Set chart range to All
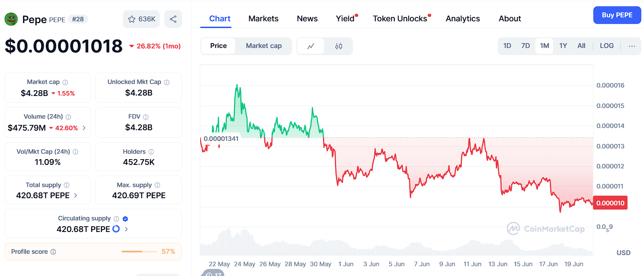 [x=581, y=46]
